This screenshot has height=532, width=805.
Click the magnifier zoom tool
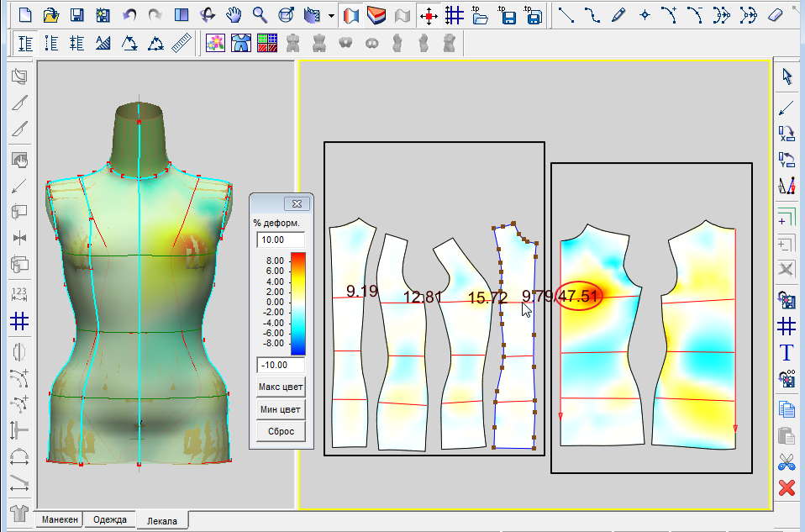point(260,15)
